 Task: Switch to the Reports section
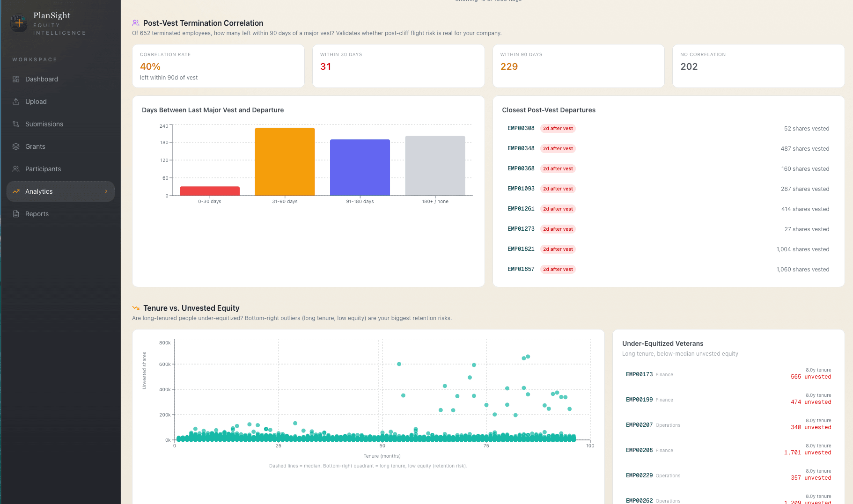click(37, 214)
